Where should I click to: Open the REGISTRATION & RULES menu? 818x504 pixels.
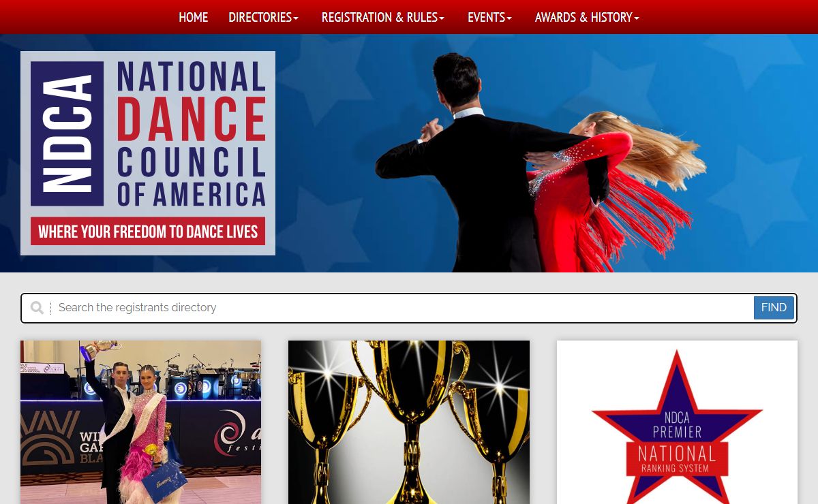[x=383, y=17]
